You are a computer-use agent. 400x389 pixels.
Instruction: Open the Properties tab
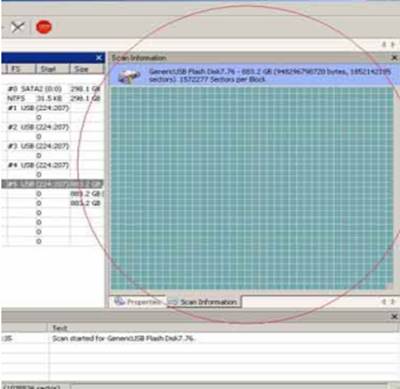click(138, 302)
